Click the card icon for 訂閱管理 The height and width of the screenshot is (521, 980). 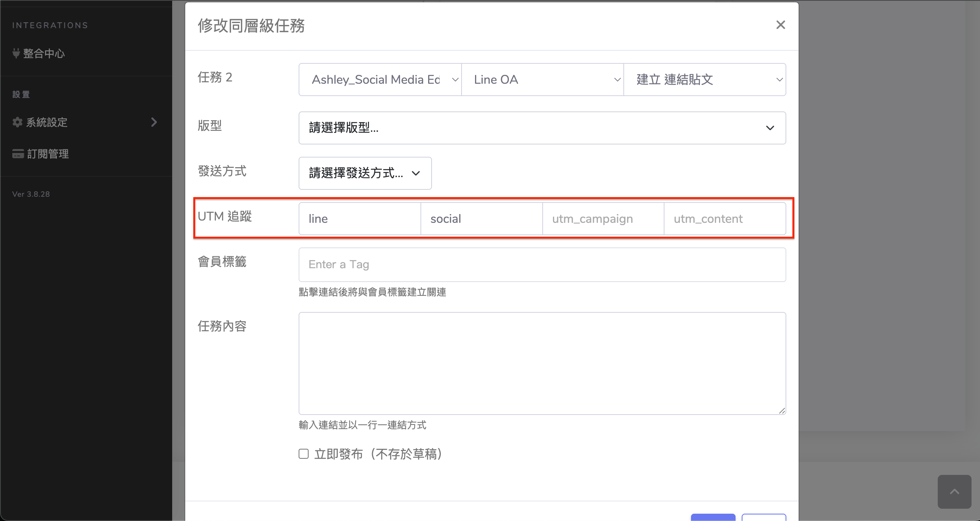pos(18,154)
